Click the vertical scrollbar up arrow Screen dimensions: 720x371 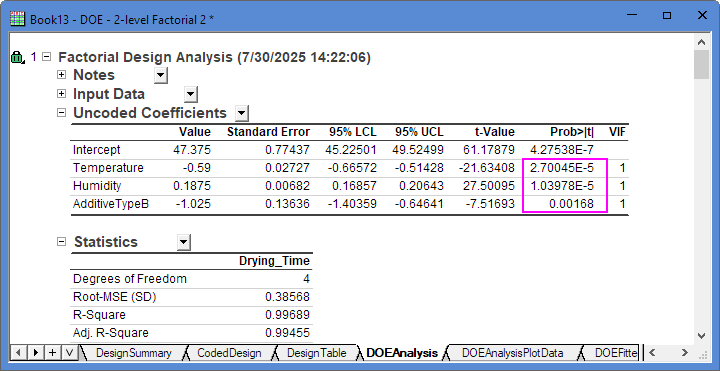(x=701, y=42)
